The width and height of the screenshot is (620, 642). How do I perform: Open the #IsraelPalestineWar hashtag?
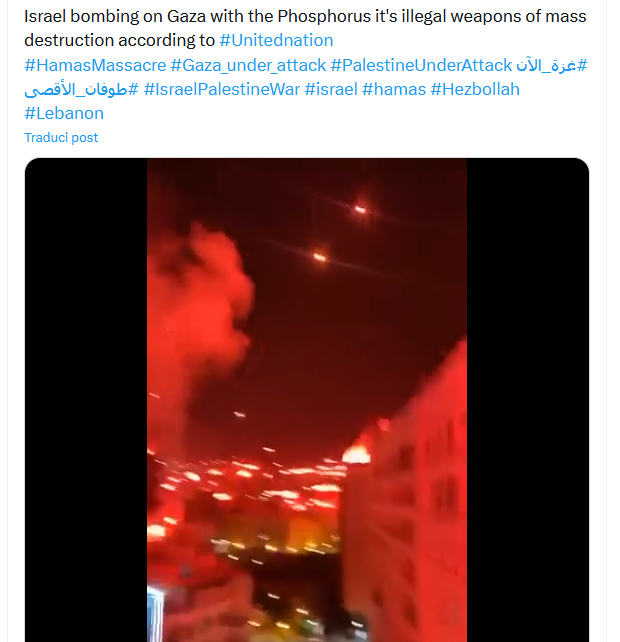tap(222, 89)
